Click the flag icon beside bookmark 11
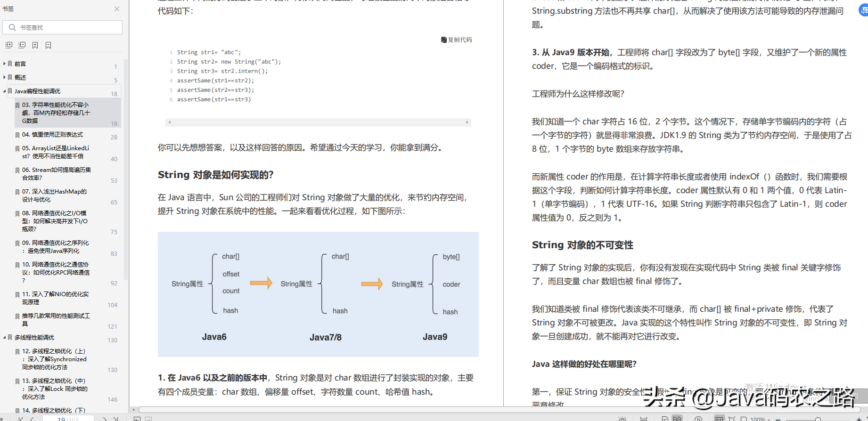868x421 pixels. pyautogui.click(x=17, y=294)
